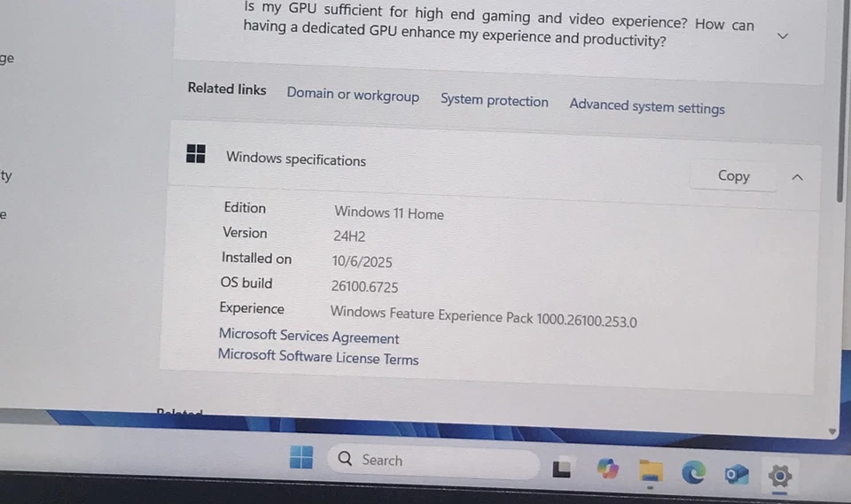Click the scroll down arrow
This screenshot has width=851, height=504.
[x=831, y=432]
